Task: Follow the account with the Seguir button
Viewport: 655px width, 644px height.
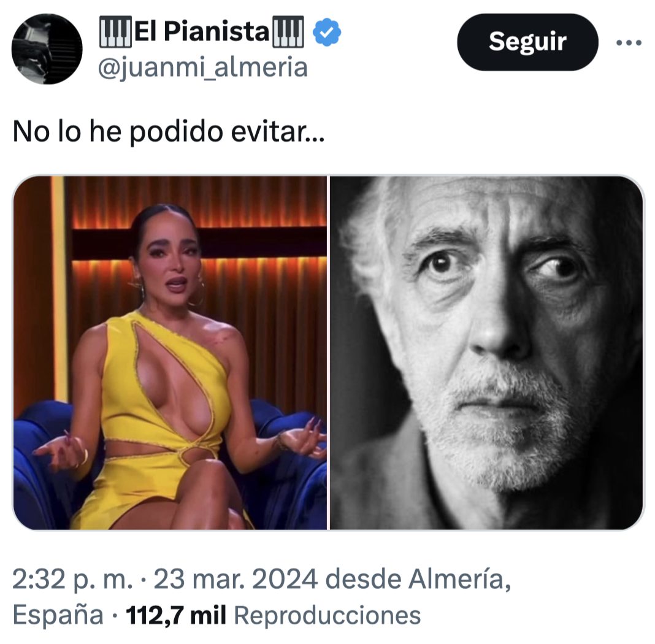Action: click(x=527, y=42)
